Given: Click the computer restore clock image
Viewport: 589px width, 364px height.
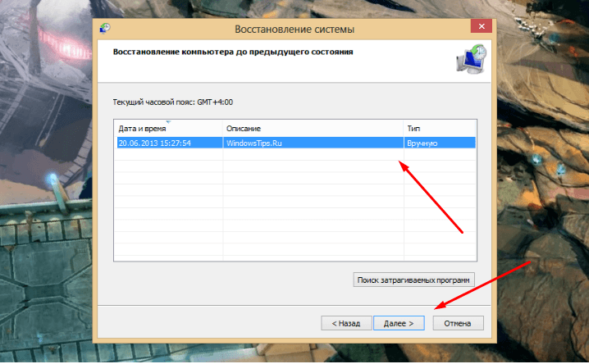Looking at the screenshot, I should [x=472, y=59].
